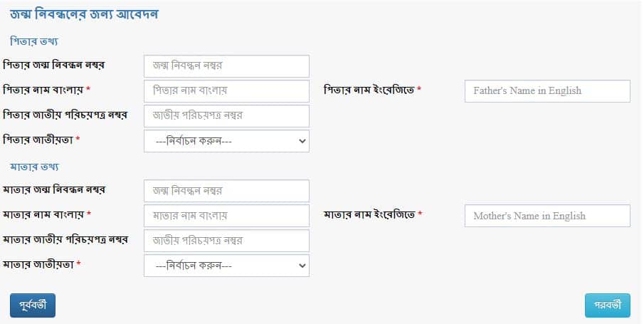Focus the 'মাতার নাম বাংলায়' text input
This screenshot has width=644, height=324.
(x=226, y=216)
